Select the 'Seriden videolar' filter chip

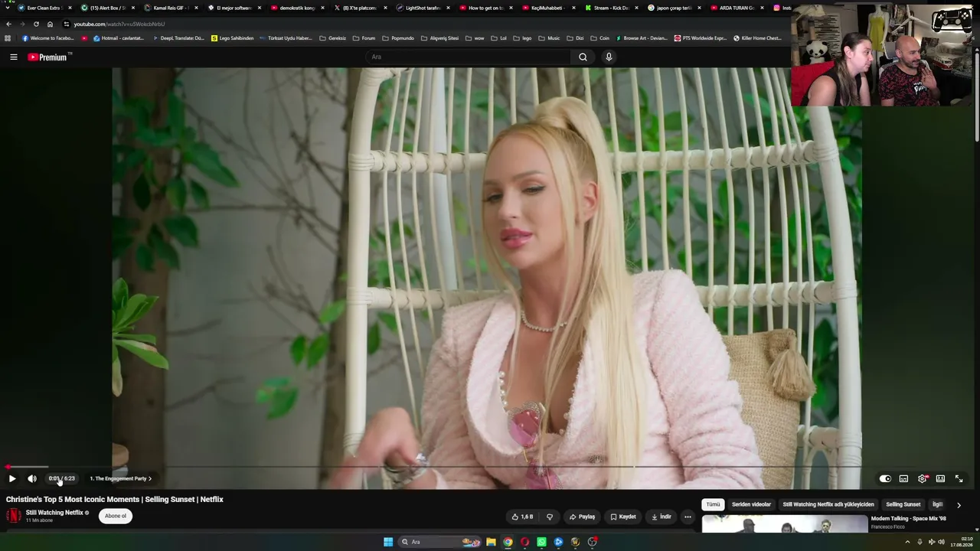[x=751, y=504]
